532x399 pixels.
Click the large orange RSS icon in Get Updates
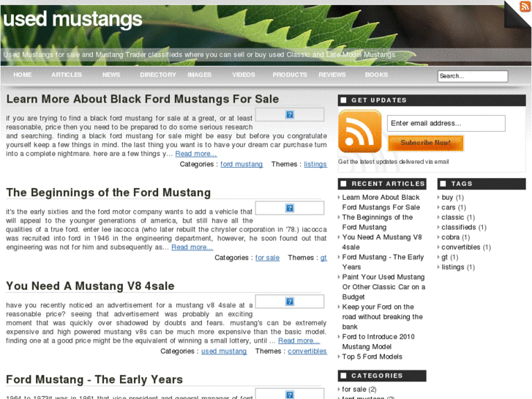[359, 131]
